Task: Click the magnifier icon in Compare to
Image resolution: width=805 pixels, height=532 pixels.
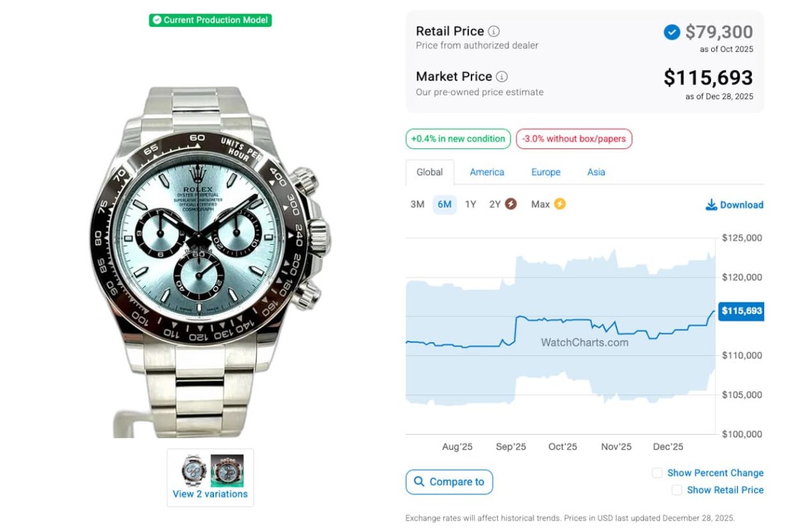Action: click(419, 482)
